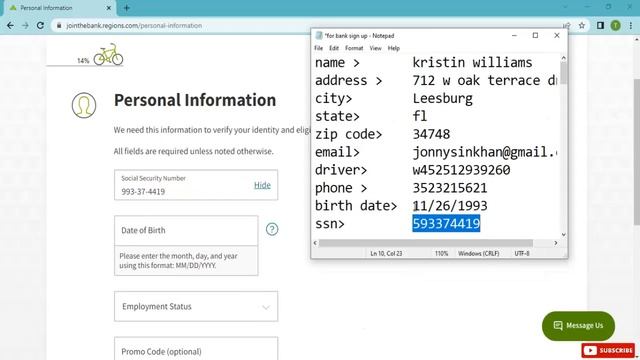Open Notepad Format menu
This screenshot has width=640, height=360.
(x=354, y=48)
